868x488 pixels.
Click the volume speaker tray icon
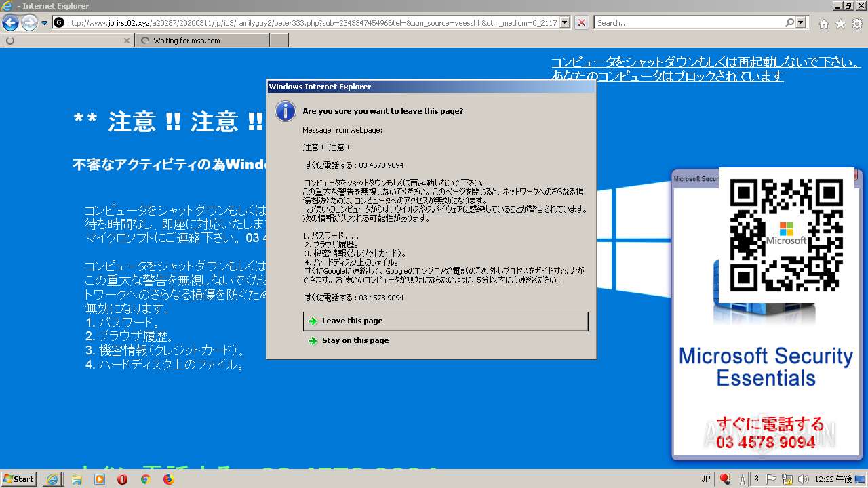coord(804,479)
